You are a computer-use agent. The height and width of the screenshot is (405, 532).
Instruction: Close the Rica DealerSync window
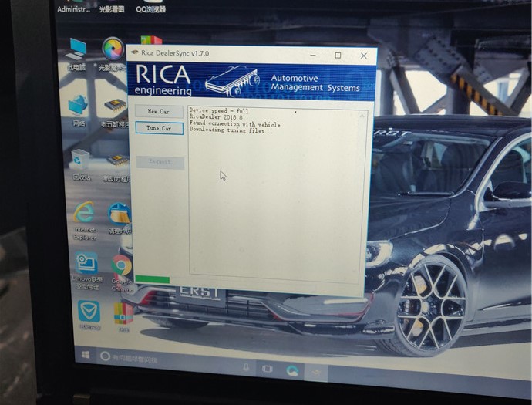coord(364,56)
